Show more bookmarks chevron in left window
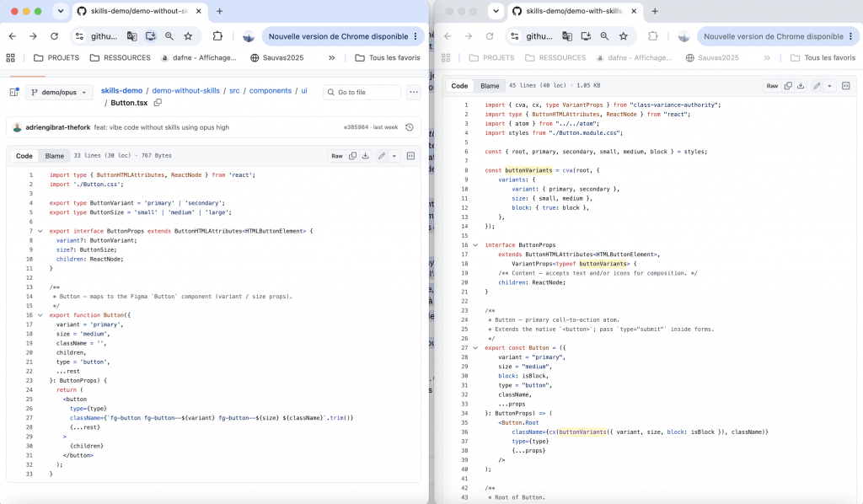This screenshot has height=504, width=863. (332, 58)
